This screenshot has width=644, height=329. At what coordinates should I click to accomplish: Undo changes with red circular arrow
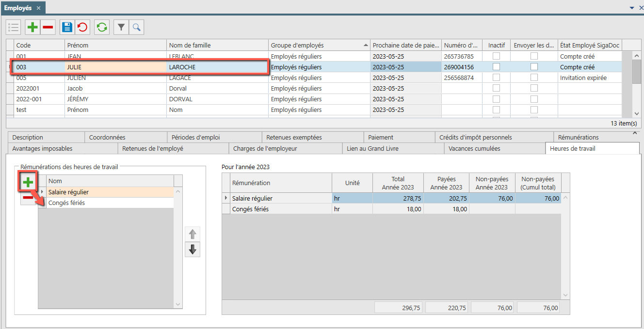tap(82, 27)
